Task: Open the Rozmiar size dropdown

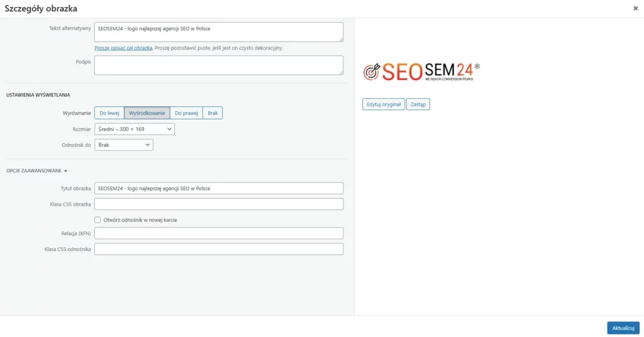Action: point(135,129)
